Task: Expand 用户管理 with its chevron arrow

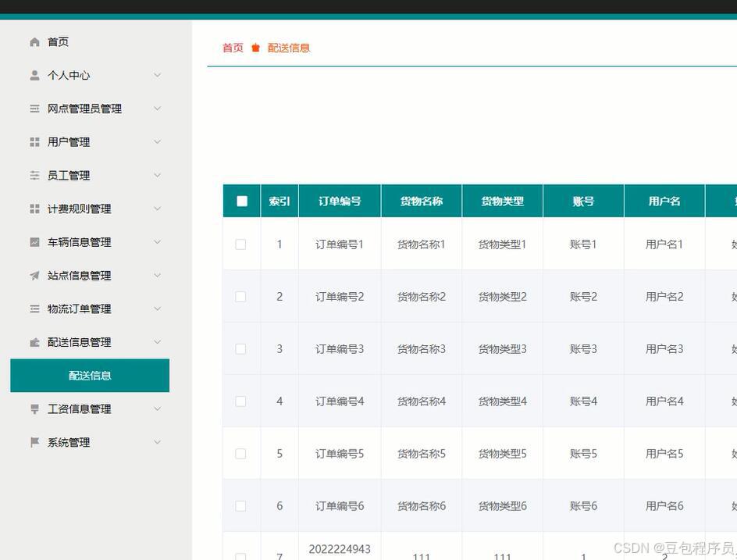Action: (158, 142)
